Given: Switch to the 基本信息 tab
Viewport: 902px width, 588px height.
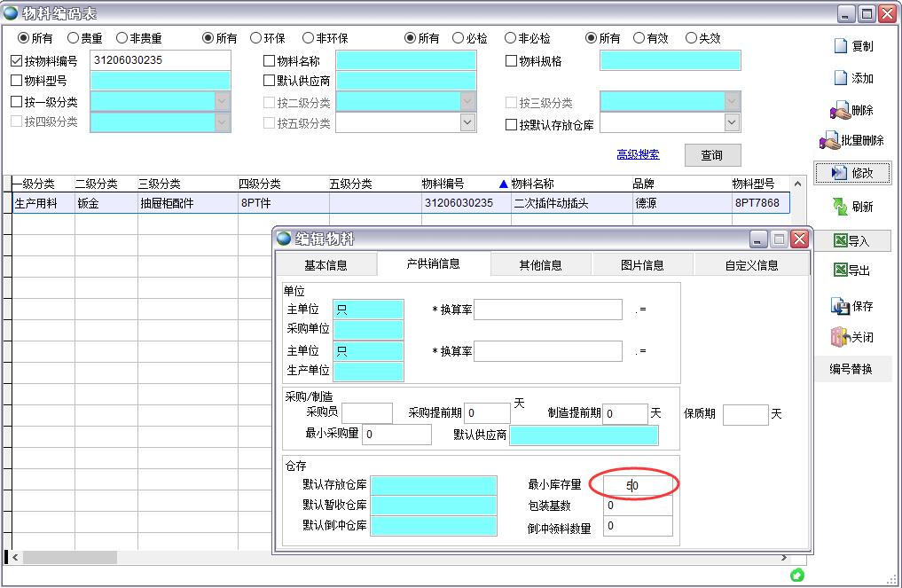Looking at the screenshot, I should (x=326, y=265).
